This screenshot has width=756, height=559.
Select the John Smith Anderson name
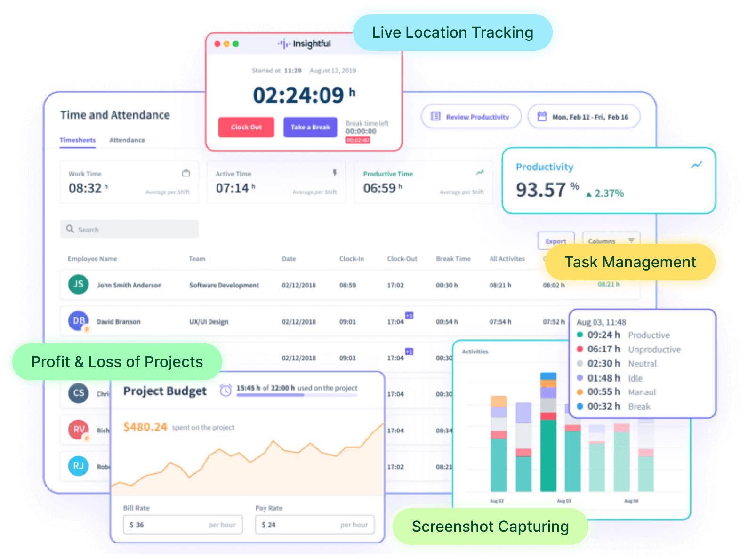129,285
